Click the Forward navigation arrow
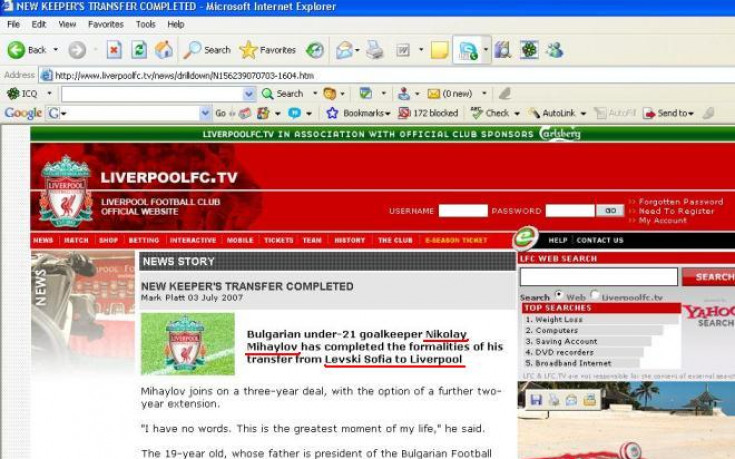The image size is (735, 459). coord(77,50)
